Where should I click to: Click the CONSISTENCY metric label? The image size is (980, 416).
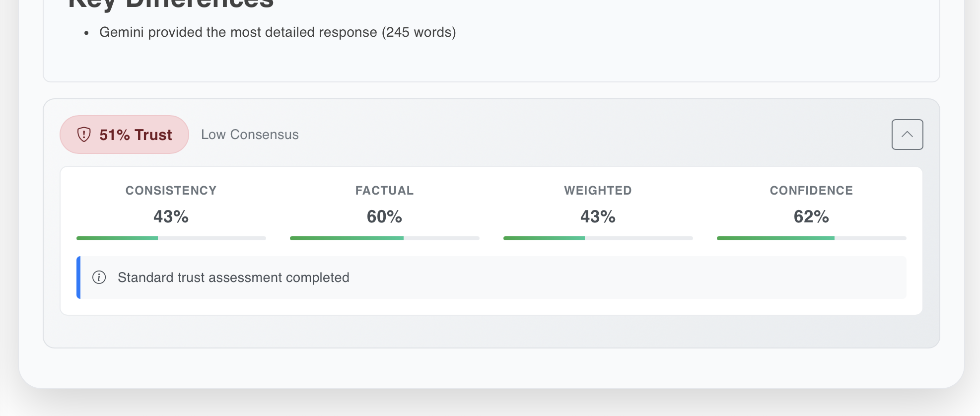171,191
